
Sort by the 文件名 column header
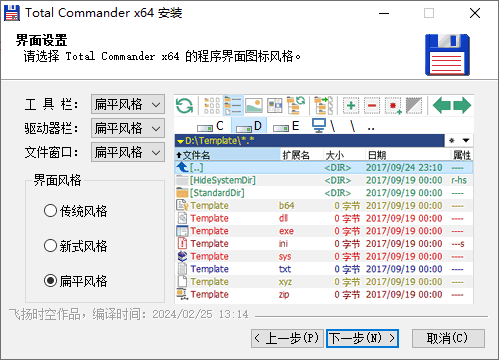228,155
